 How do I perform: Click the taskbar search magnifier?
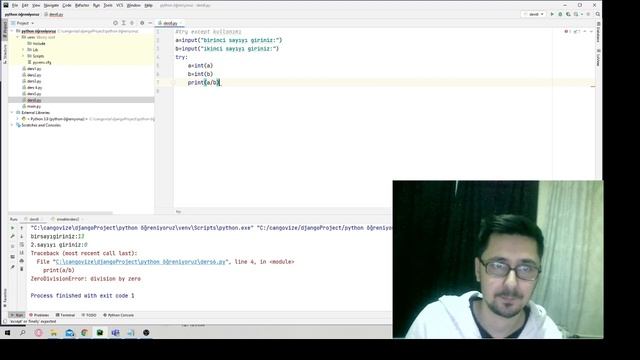[23, 333]
